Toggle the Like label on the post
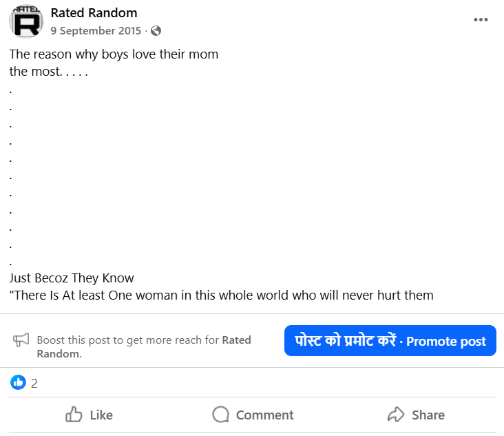504x436 pixels. click(x=101, y=415)
